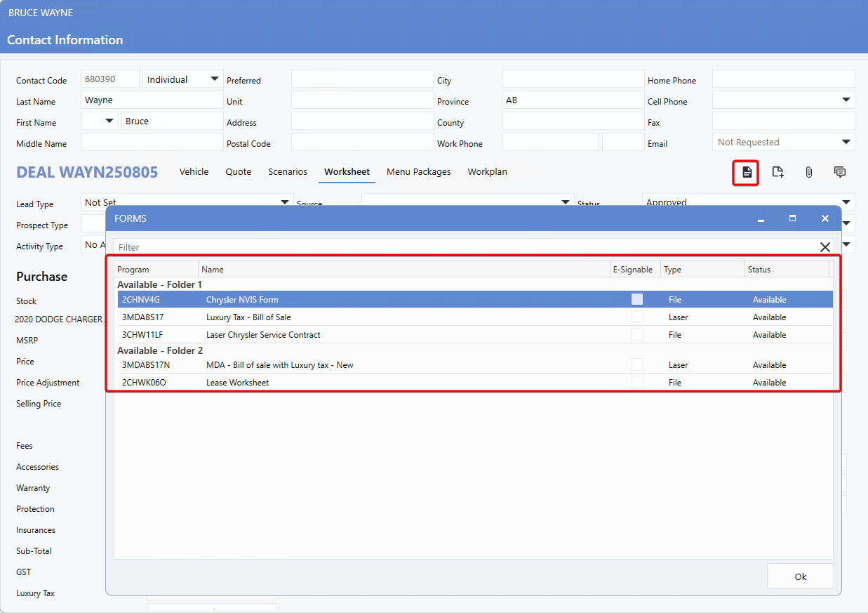Screen dimensions: 868x613
Task: Open the notes comment icon
Action: click(x=839, y=172)
